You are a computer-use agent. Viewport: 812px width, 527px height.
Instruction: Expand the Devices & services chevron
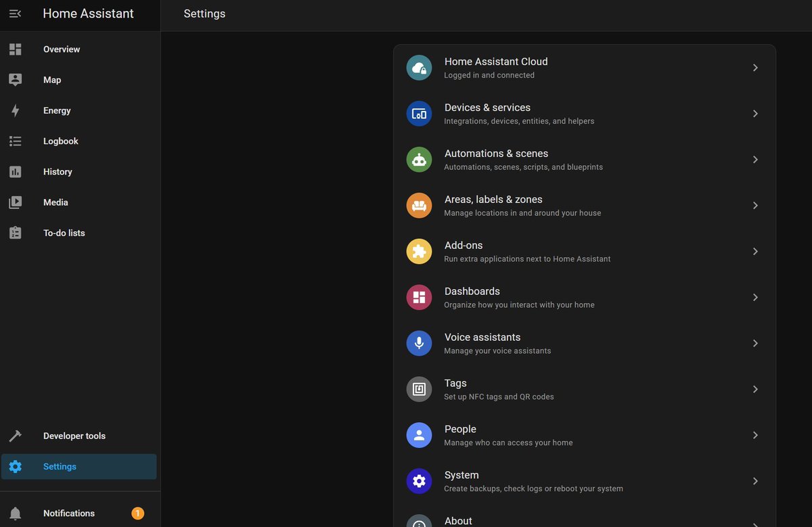755,114
